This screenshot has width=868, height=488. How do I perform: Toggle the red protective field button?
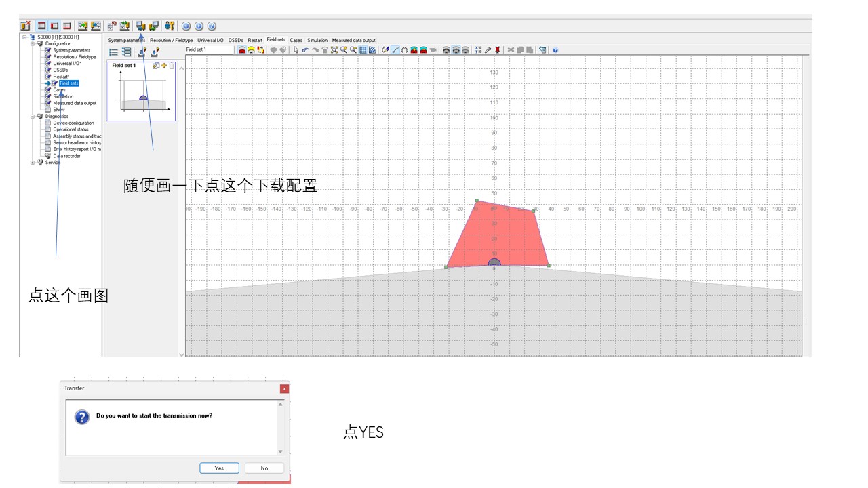(x=242, y=50)
